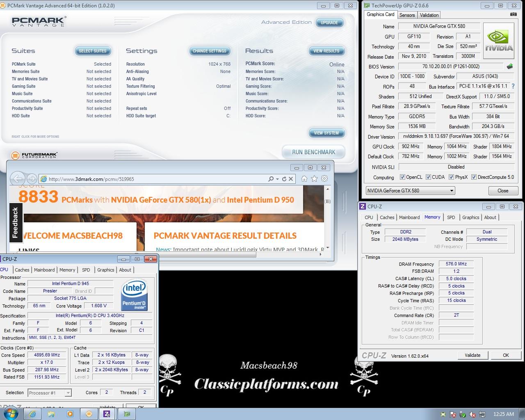This screenshot has width=525, height=420.
Task: Click the Bus Interface question mark icon
Action: (x=513, y=86)
